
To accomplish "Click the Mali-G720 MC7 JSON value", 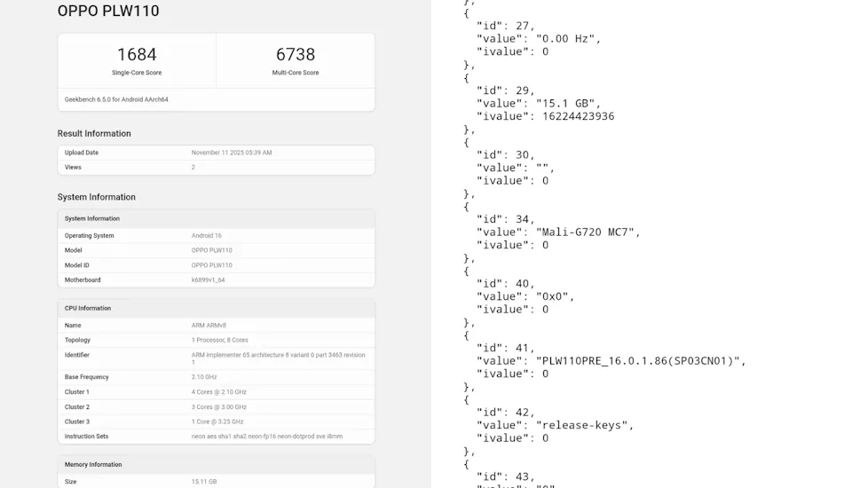I will 587,232.
